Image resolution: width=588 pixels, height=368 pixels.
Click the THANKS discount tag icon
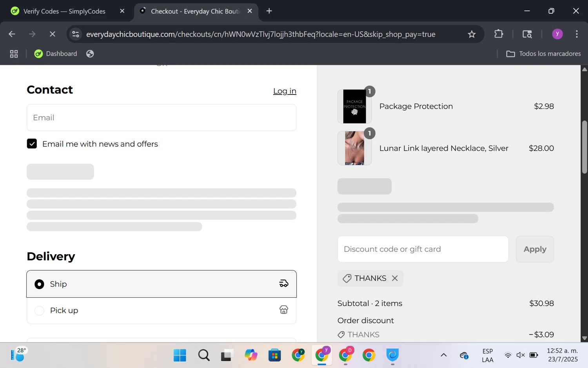pos(347,279)
